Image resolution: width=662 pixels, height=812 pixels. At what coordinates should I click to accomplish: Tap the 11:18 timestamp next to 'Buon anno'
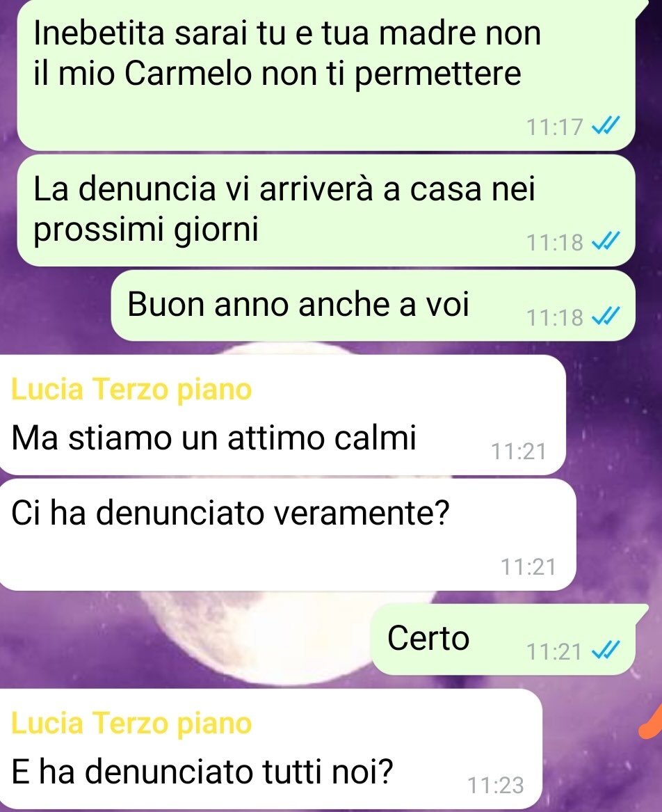coord(554,317)
